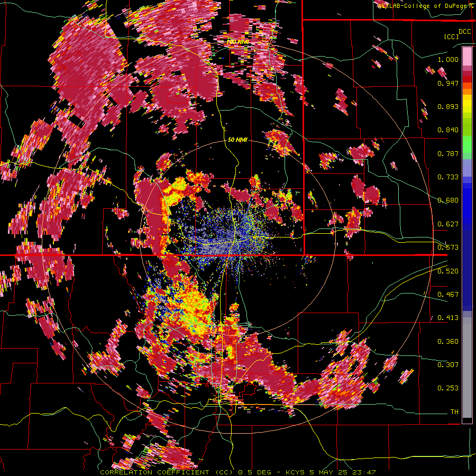Image resolution: width=476 pixels, height=476 pixels.
Task: Click the [CC] product label
Action: [x=451, y=36]
